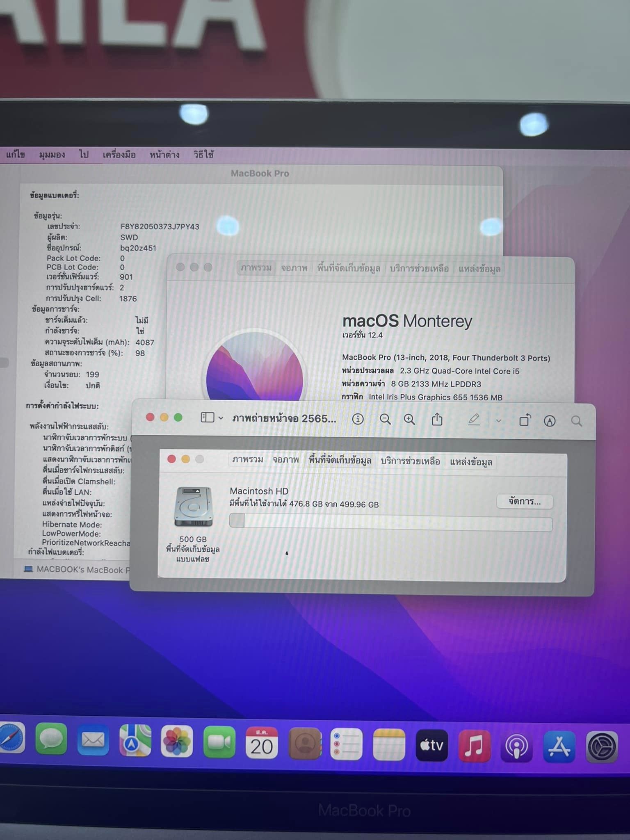This screenshot has width=630, height=840.
Task: Click the search magnifier in Preview toolbar
Action: click(576, 421)
